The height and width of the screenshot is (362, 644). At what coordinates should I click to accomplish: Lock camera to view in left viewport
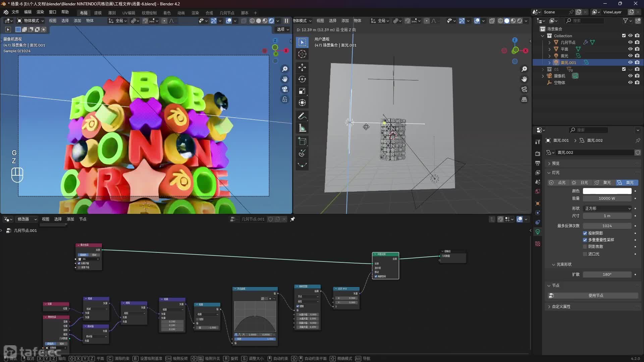(285, 100)
